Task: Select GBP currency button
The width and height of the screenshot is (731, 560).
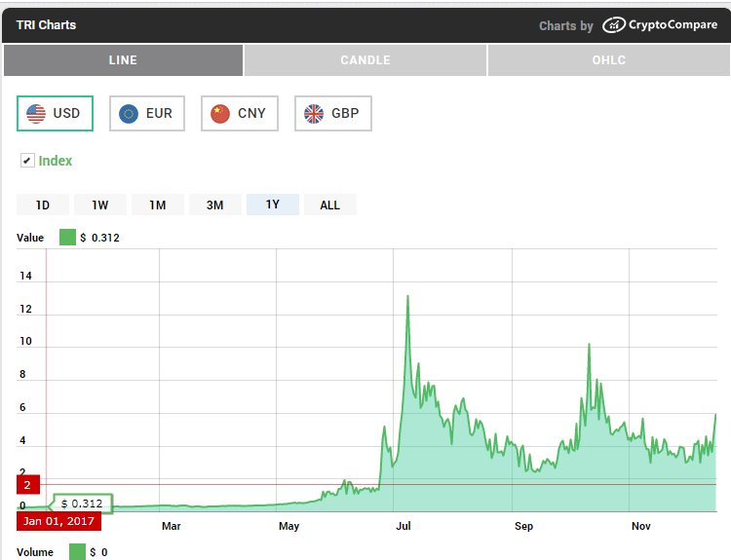Action: (333, 113)
